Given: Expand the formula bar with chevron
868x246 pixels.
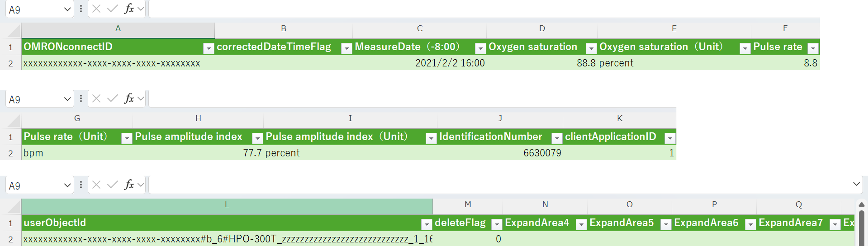Looking at the screenshot, I should [856, 184].
